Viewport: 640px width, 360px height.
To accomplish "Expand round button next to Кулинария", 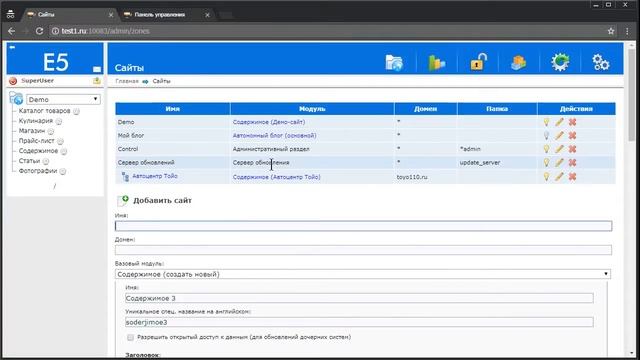I will (59, 121).
